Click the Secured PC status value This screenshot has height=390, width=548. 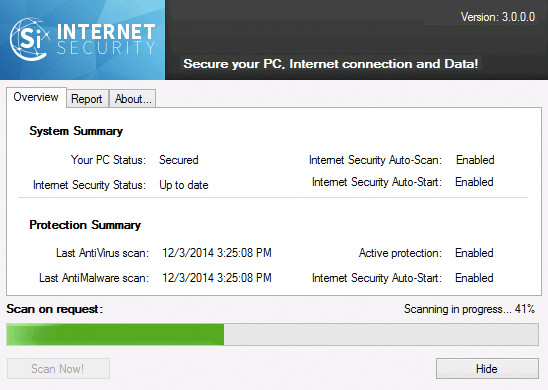click(179, 160)
